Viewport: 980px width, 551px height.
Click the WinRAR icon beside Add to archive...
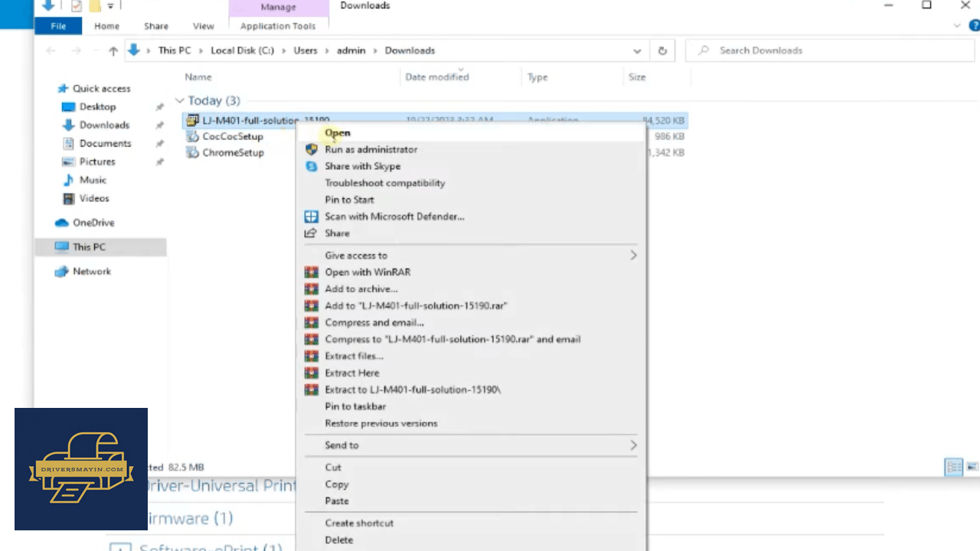point(311,289)
